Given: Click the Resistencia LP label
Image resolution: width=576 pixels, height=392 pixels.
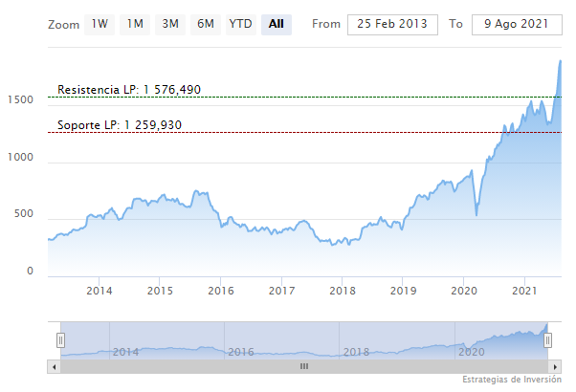Looking at the screenshot, I should coord(129,90).
